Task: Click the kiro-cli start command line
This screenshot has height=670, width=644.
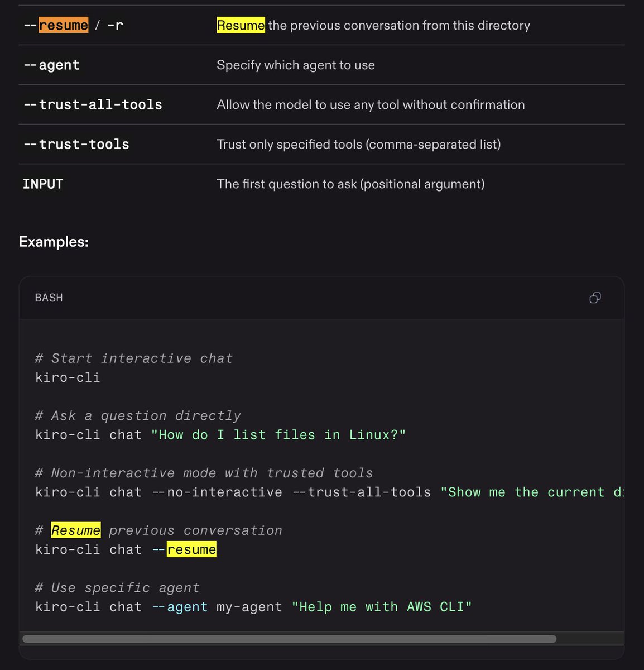Action: 68,377
